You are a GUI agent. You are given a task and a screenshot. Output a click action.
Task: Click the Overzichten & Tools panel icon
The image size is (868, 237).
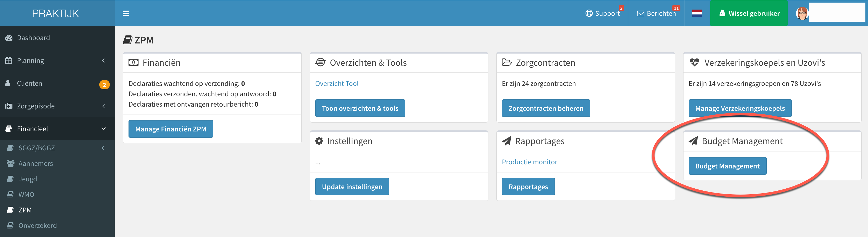pos(321,62)
